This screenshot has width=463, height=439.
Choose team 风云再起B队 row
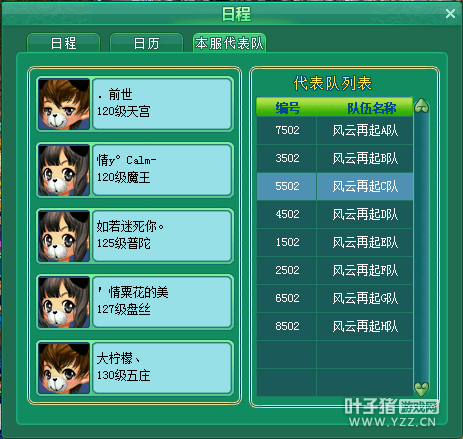click(335, 158)
